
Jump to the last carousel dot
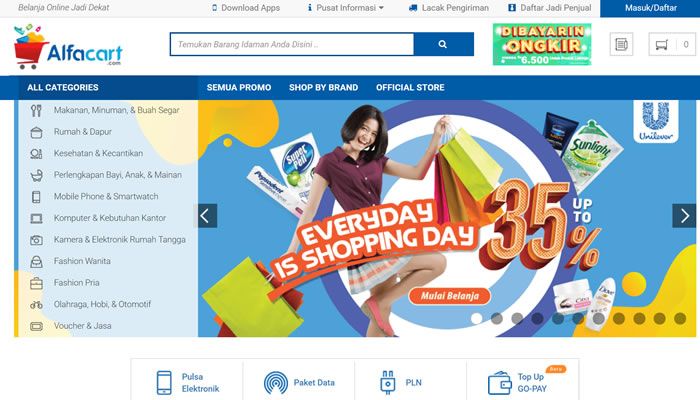point(680,318)
